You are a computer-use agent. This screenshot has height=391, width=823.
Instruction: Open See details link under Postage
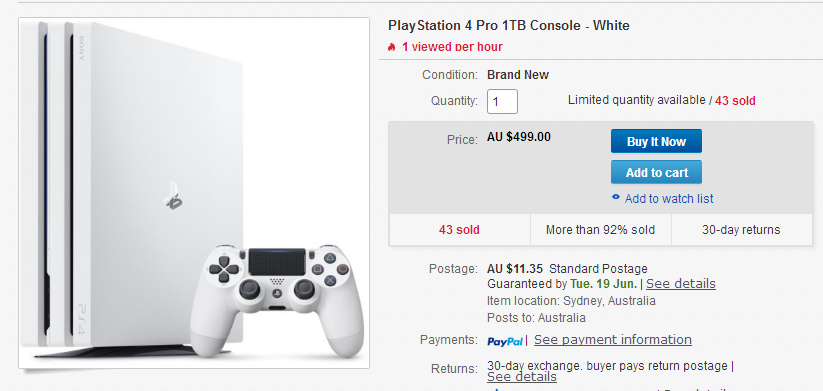[681, 284]
